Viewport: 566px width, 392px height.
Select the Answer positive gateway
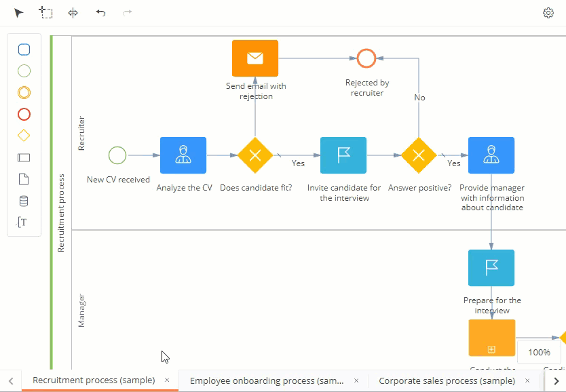point(419,155)
